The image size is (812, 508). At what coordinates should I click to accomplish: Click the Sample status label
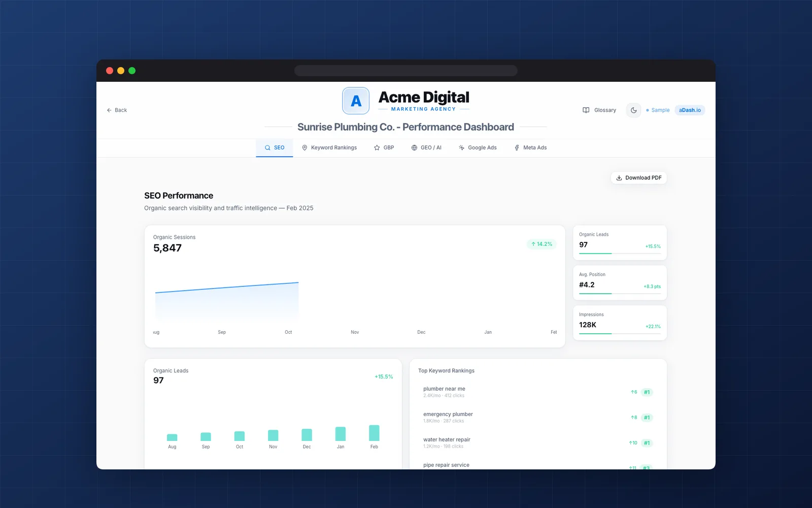click(x=658, y=110)
